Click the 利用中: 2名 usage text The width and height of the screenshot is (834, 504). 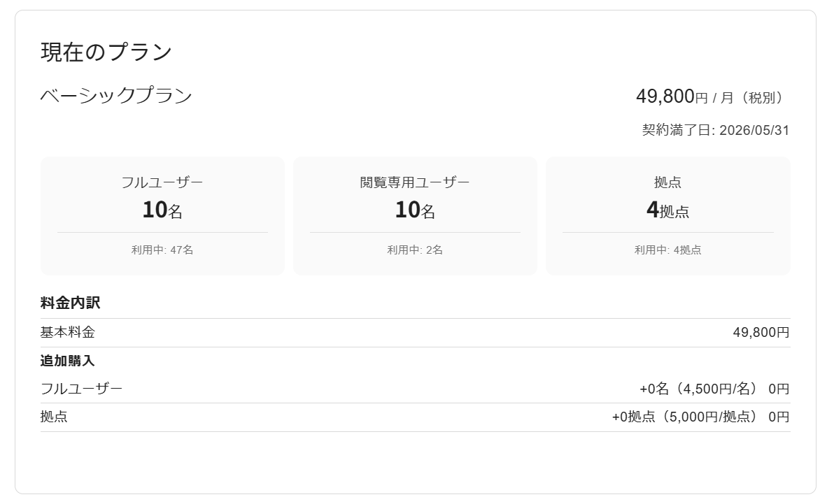coord(415,250)
